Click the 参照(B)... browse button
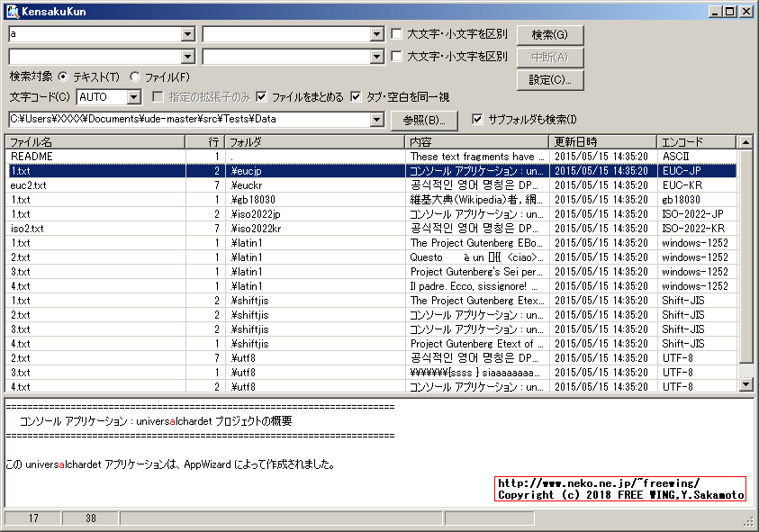 tap(424, 120)
